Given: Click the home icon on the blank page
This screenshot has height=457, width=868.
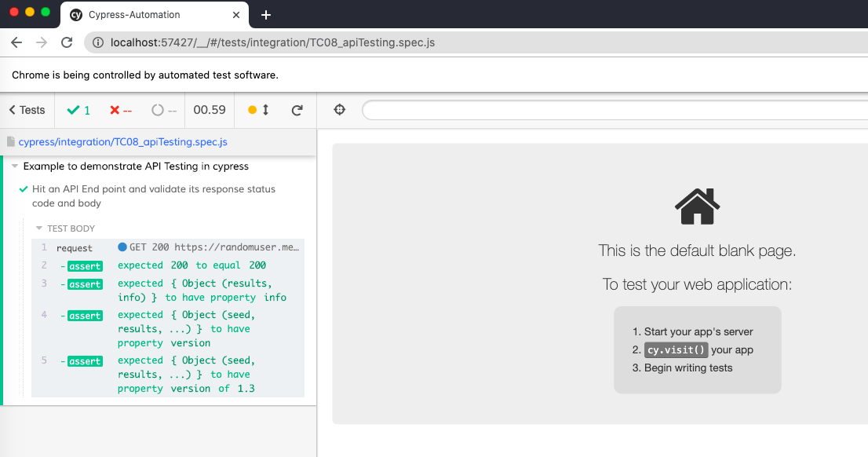Looking at the screenshot, I should (x=697, y=206).
